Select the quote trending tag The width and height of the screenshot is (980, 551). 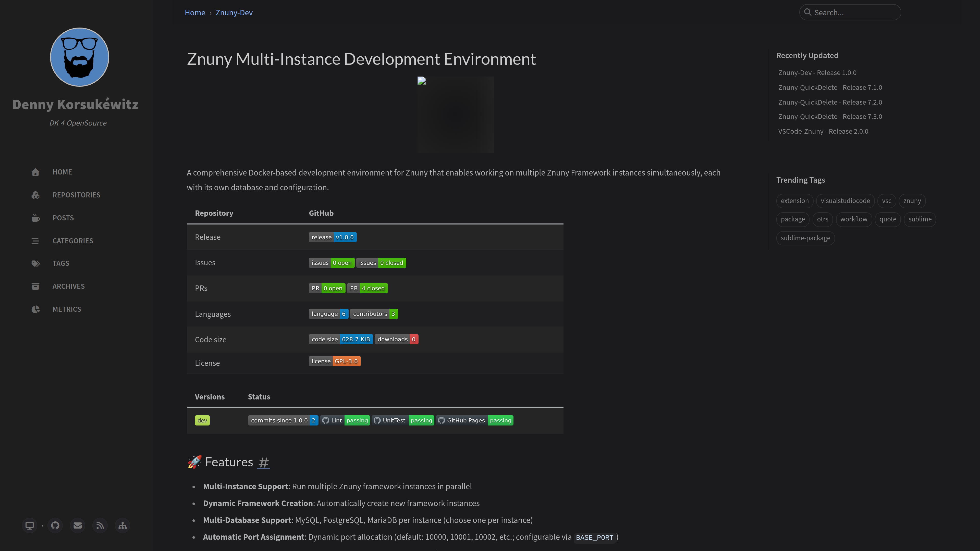click(x=888, y=219)
